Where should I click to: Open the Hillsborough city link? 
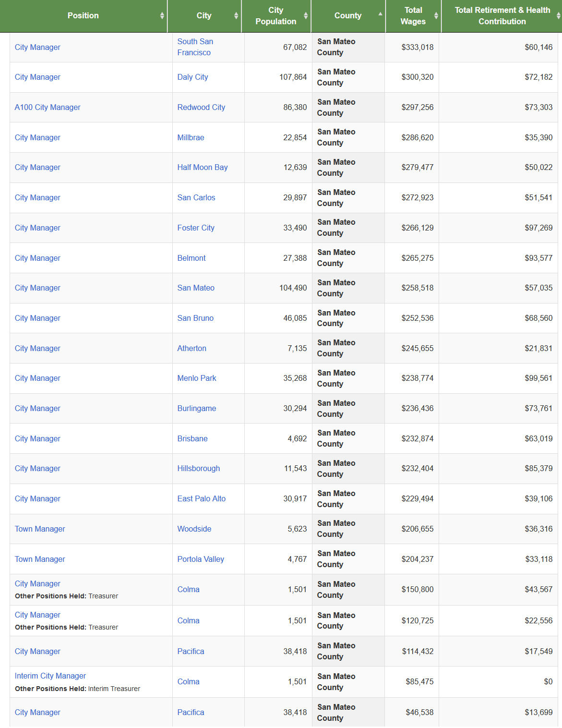tap(199, 468)
